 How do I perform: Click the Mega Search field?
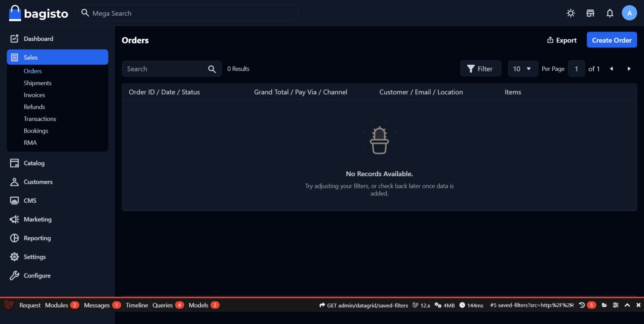click(x=187, y=13)
